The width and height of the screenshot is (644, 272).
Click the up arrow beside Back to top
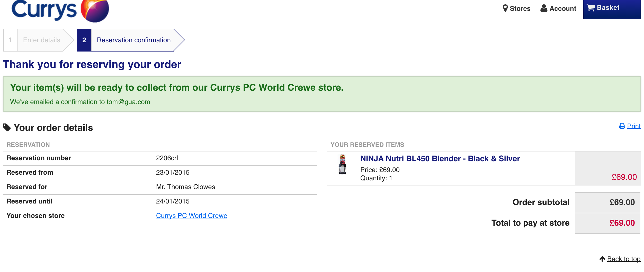pyautogui.click(x=602, y=259)
